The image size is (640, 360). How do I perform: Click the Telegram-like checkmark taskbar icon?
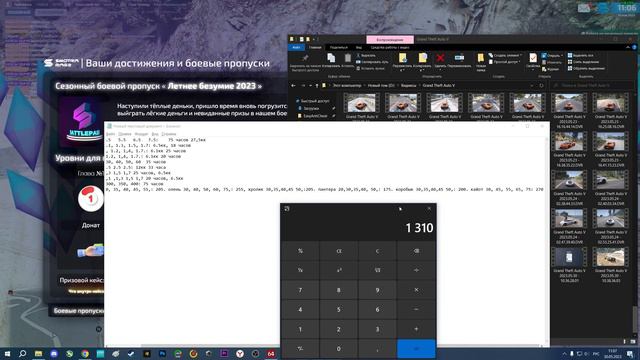[131, 353]
